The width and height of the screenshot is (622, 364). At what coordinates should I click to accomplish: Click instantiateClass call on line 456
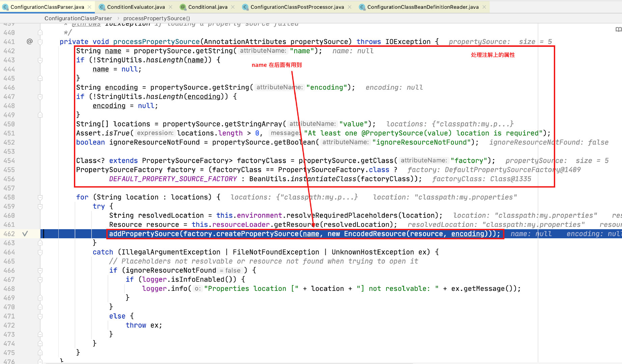(323, 179)
